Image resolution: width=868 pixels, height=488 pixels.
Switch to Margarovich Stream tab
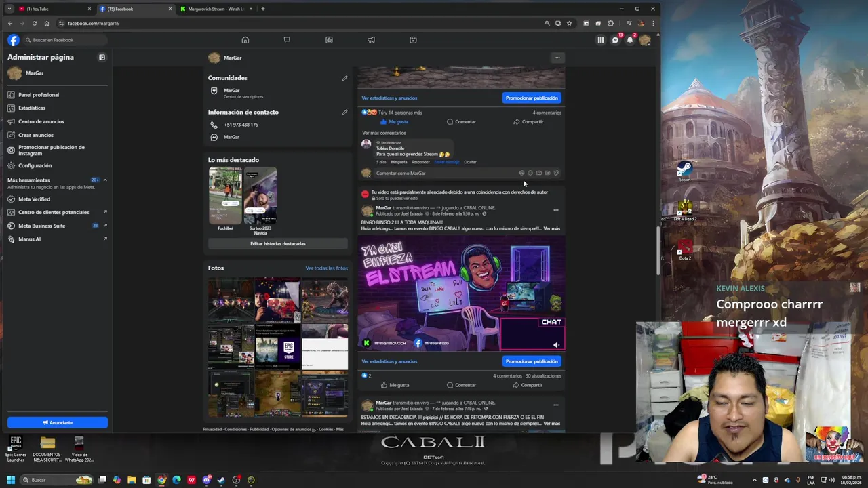click(x=217, y=9)
